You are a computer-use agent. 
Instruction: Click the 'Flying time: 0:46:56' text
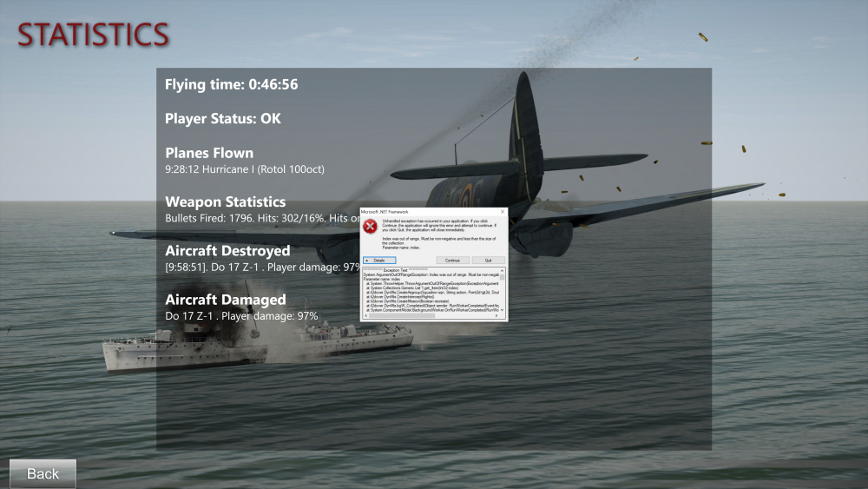click(232, 85)
